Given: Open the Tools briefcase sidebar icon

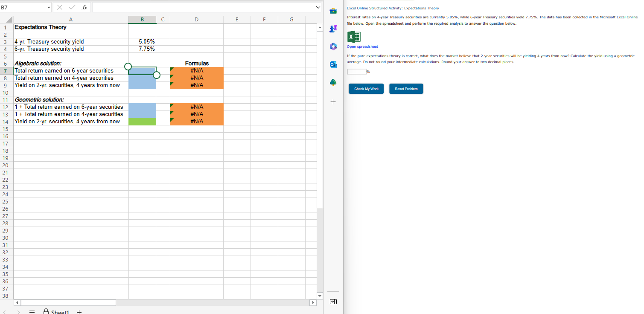Looking at the screenshot, I should (333, 11).
